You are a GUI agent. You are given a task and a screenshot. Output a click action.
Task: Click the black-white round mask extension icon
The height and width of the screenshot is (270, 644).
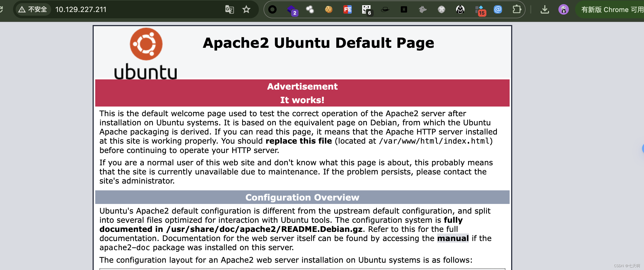tap(460, 10)
